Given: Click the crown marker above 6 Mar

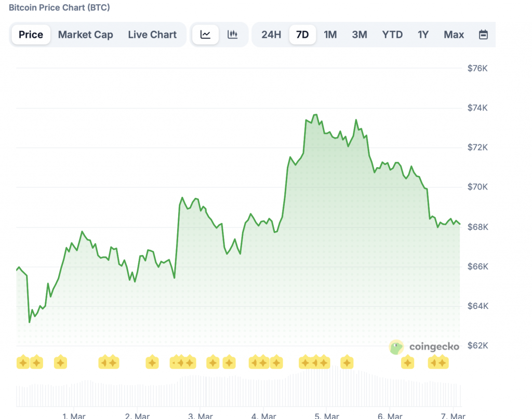Looking at the screenshot, I should coord(408,362).
